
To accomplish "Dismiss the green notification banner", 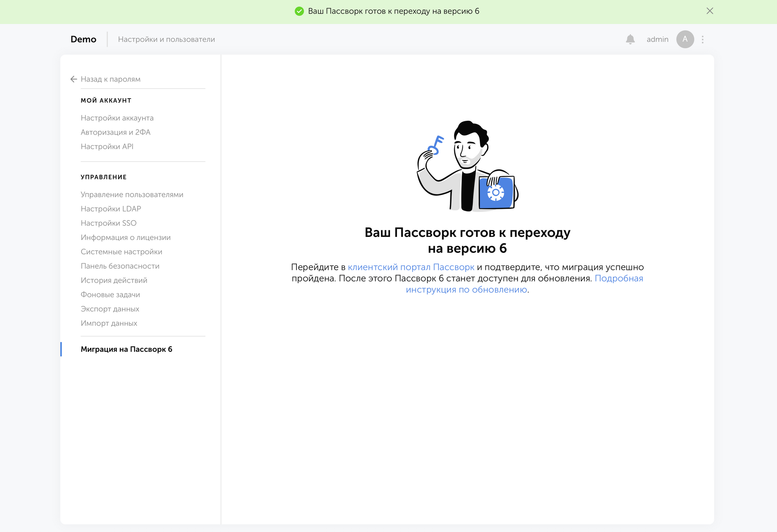I will (709, 11).
